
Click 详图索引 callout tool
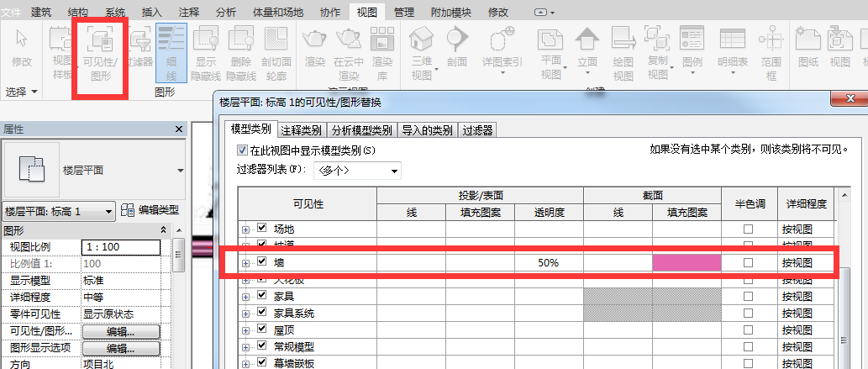502,51
